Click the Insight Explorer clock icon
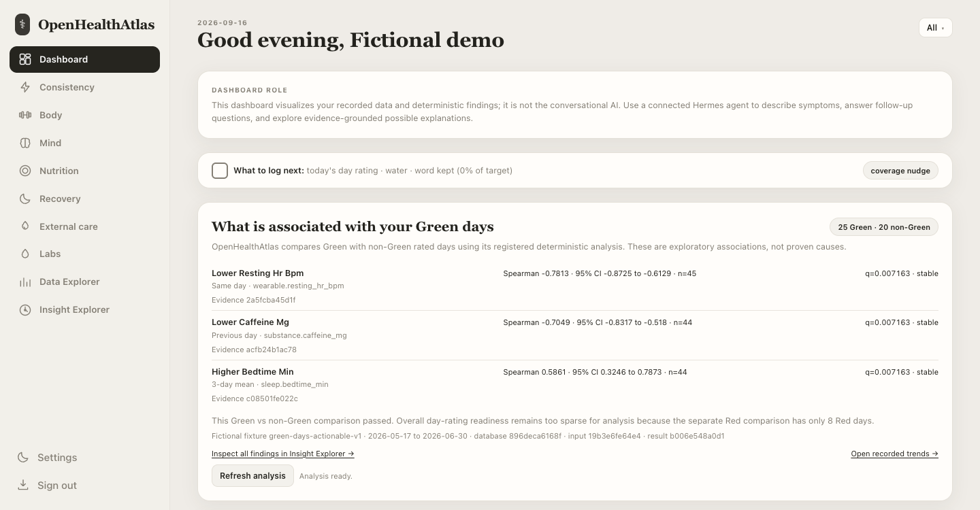Screen dimensions: 980x510 tap(25, 309)
